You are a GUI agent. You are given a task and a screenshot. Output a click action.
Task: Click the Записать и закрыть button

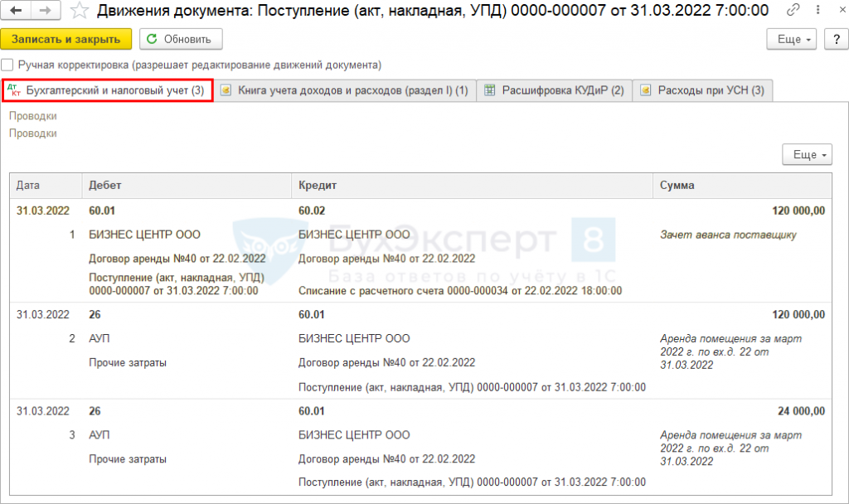65,39
